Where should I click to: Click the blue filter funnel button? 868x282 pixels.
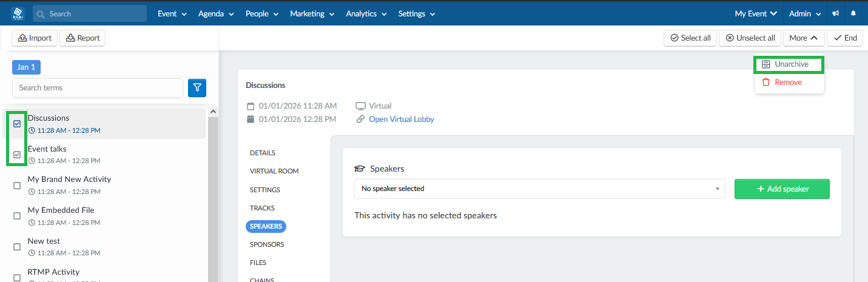click(x=197, y=88)
